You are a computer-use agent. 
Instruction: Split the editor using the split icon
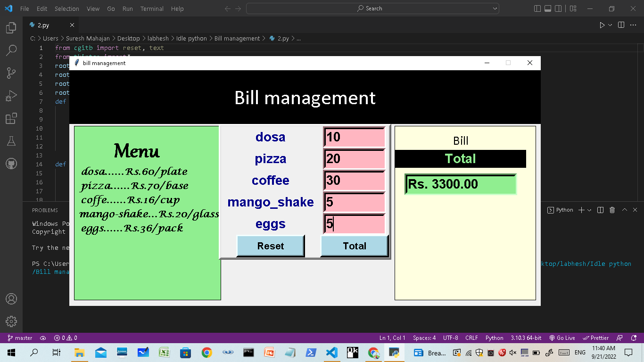[x=621, y=25]
